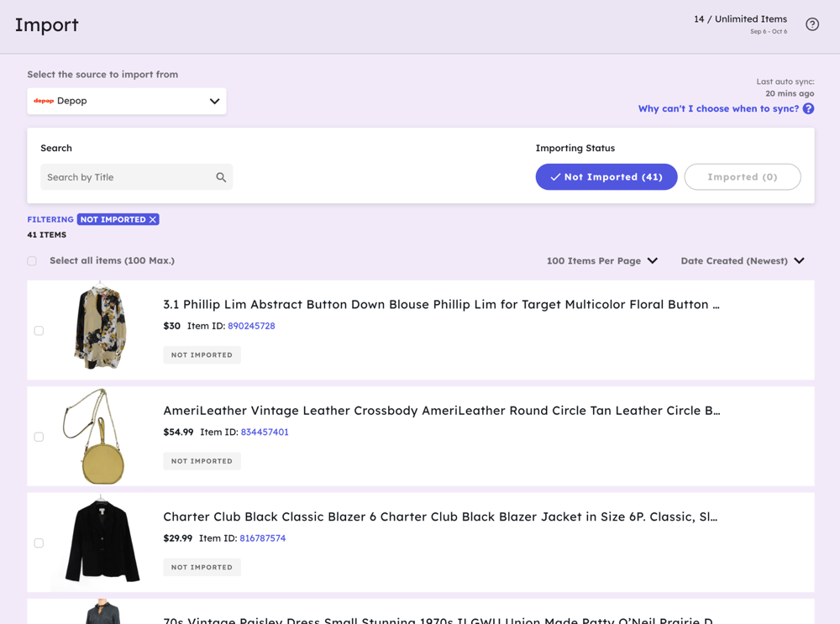Open the tan round crossbody bag thumbnail
Viewport: 840px width, 624px height.
pos(96,436)
